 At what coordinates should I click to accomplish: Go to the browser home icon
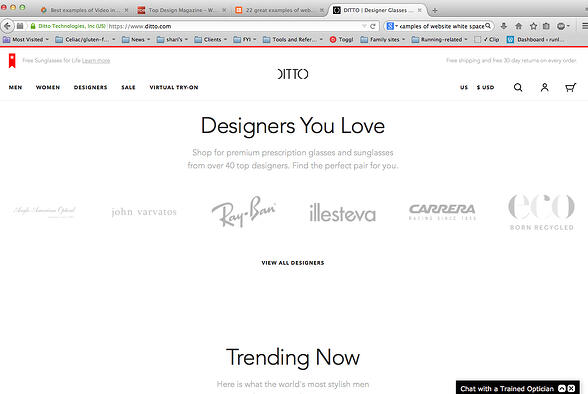[x=519, y=26]
